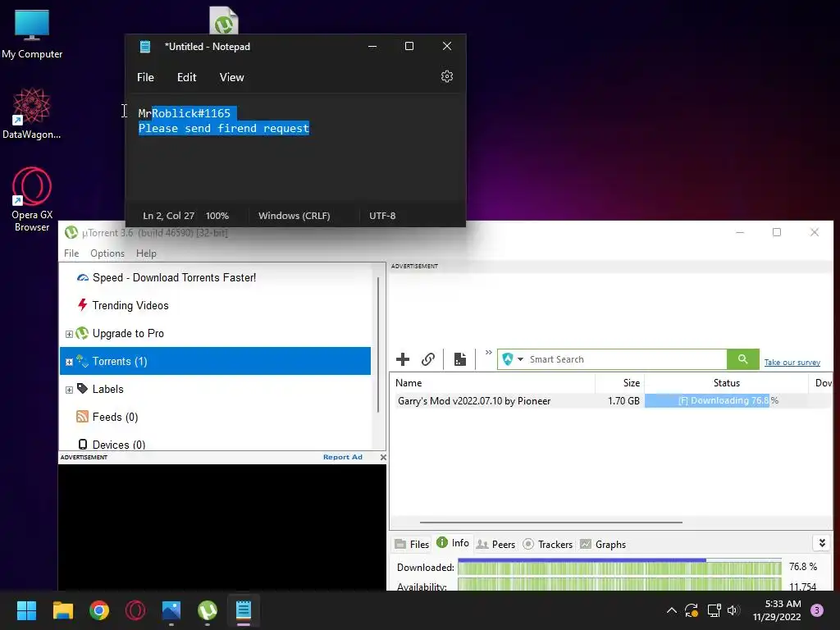Switch to the Peers tab
Image resolution: width=840 pixels, height=630 pixels.
click(x=495, y=545)
